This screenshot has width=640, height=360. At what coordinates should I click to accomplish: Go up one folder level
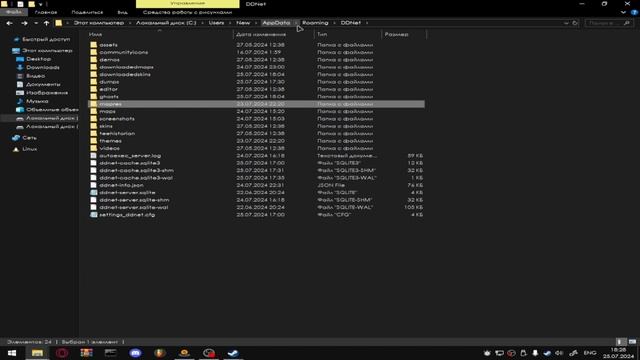pos(46,23)
